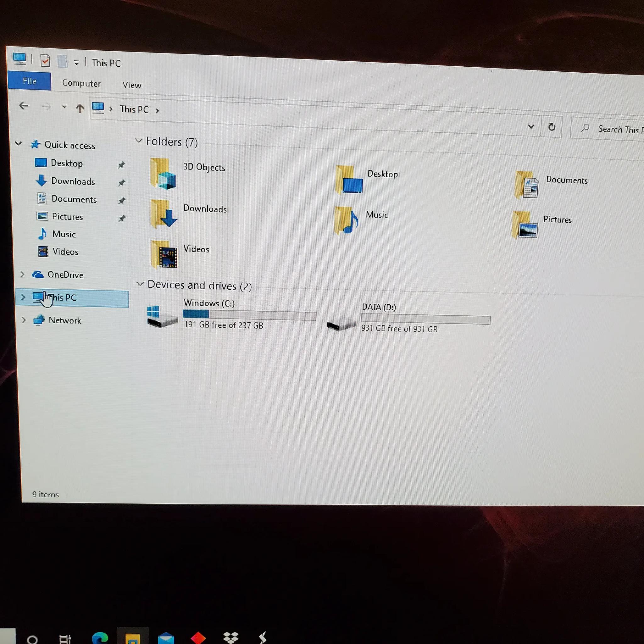Image resolution: width=644 pixels, height=644 pixels.
Task: Open the Mail app on taskbar
Action: (166, 638)
